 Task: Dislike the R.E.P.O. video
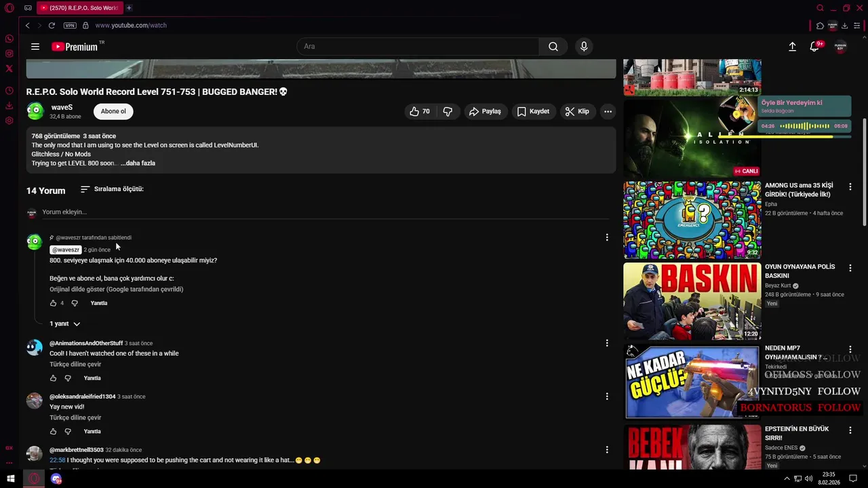tap(448, 112)
